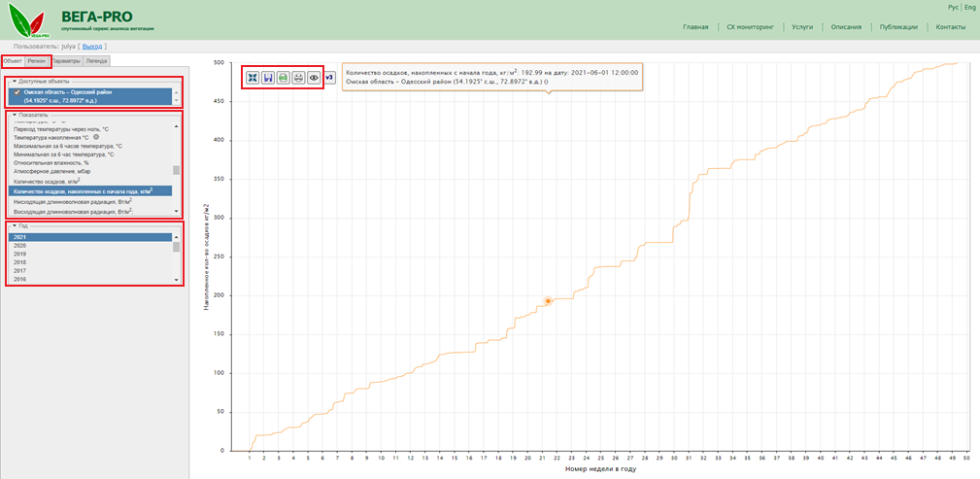This screenshot has width=980, height=479.
Task: Open СХ мониторинг in top navigation
Action: coord(749,27)
